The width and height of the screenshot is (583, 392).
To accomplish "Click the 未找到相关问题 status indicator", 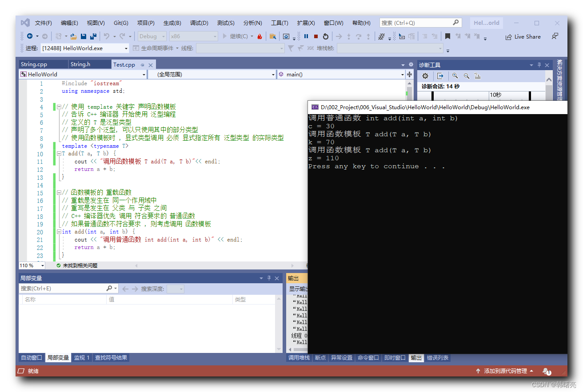I will coord(77,265).
